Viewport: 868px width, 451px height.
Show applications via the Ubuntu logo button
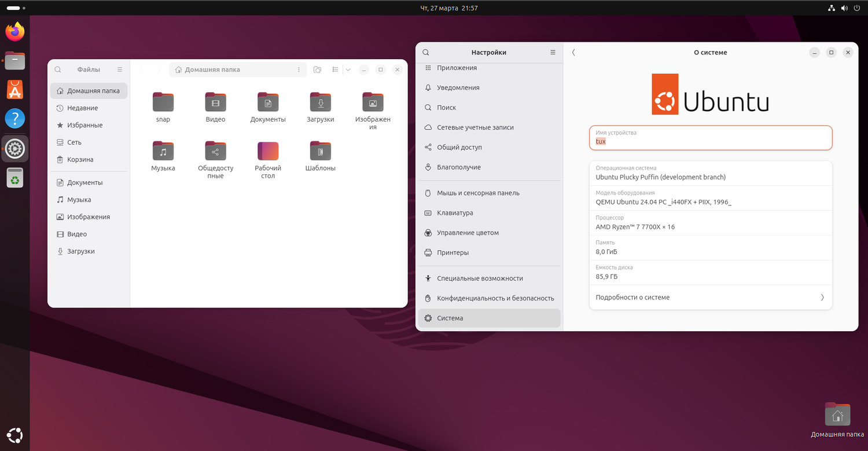coord(15,435)
